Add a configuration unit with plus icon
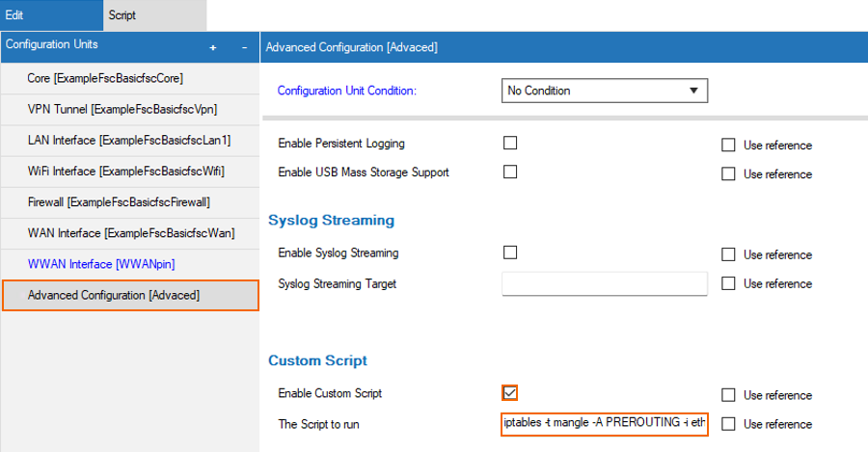 (212, 48)
